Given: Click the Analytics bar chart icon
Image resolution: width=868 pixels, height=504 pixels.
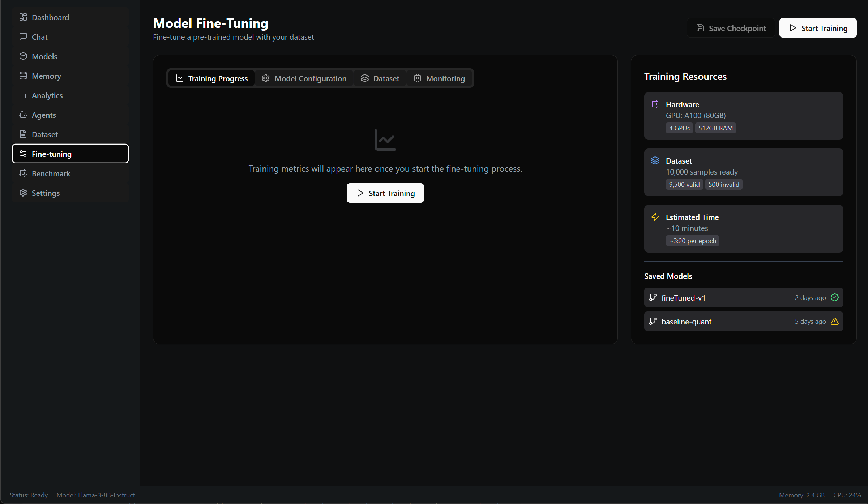Looking at the screenshot, I should 23,95.
